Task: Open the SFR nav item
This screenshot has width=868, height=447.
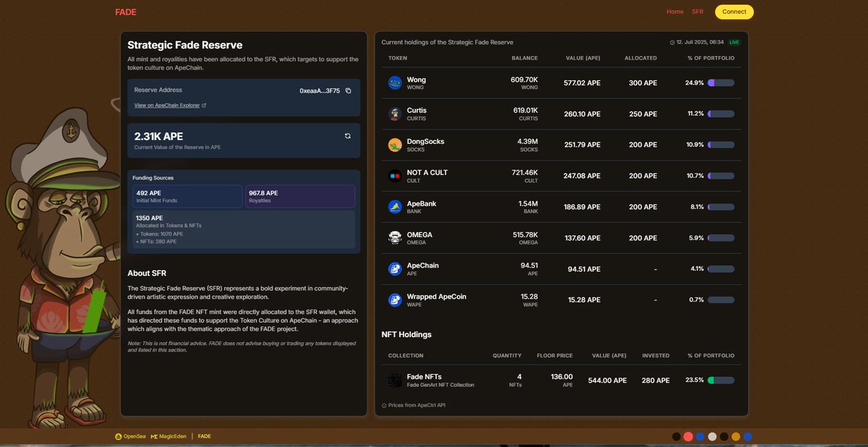Action: pyautogui.click(x=697, y=12)
